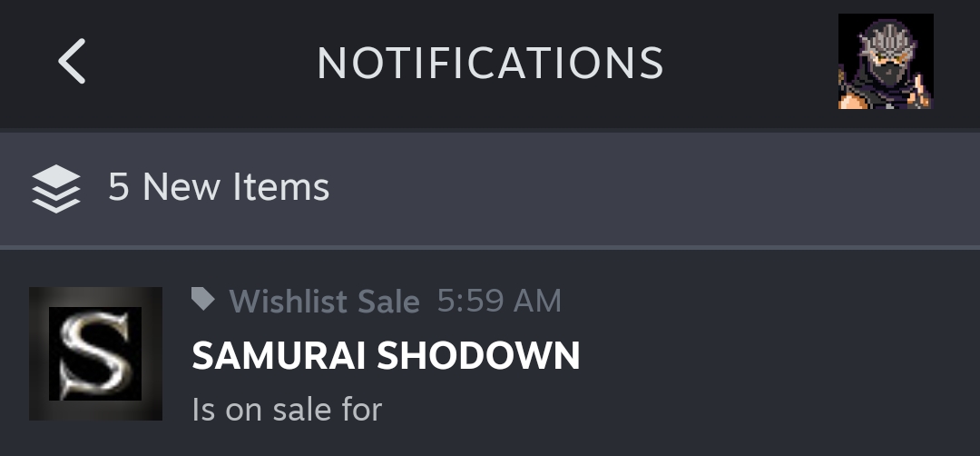Click the word 'SHODOWN' in the title
Image resolution: width=980 pixels, height=456 pixels.
[478, 355]
